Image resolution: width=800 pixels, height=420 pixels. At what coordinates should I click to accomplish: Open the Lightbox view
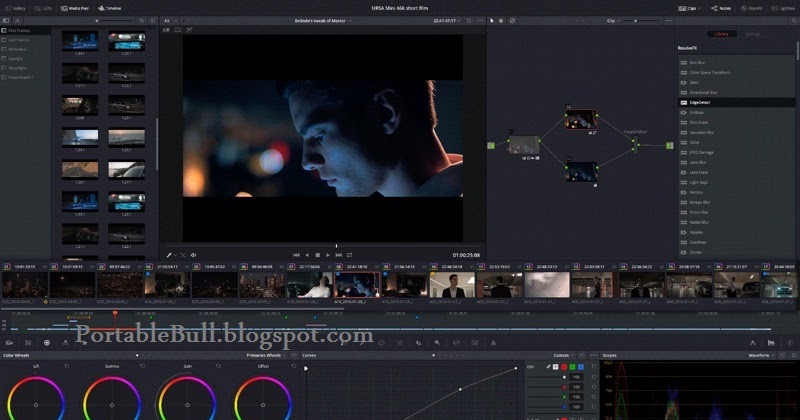(x=783, y=8)
